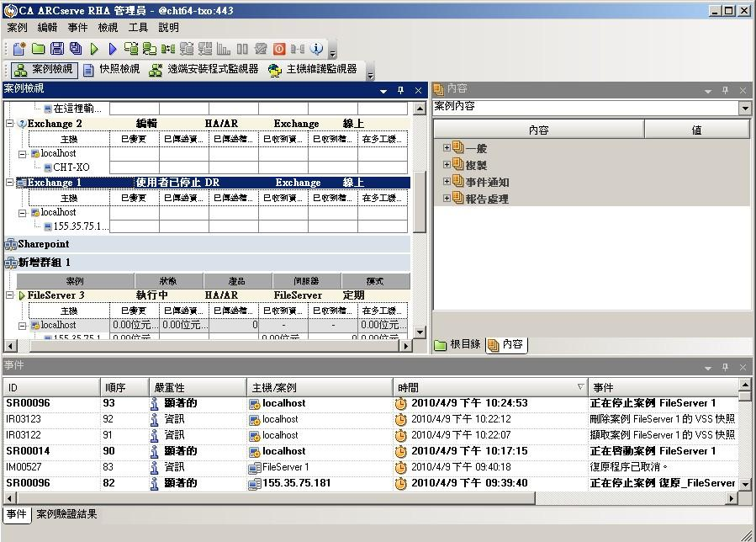
Task: Switch to the 案例驗證結果 tab
Action: coord(66,514)
